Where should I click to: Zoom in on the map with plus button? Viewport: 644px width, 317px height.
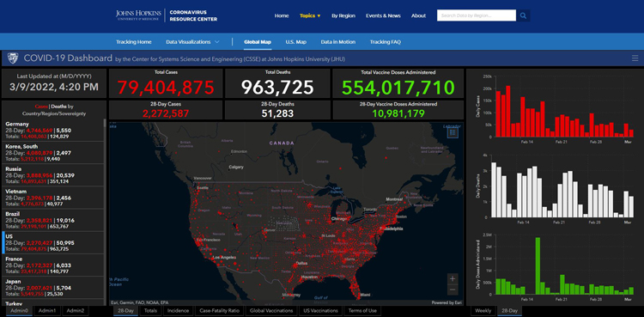pos(453,278)
